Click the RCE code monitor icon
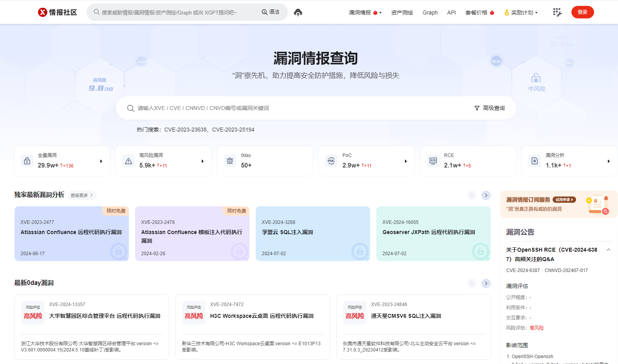The height and width of the screenshot is (364, 618). 433,161
